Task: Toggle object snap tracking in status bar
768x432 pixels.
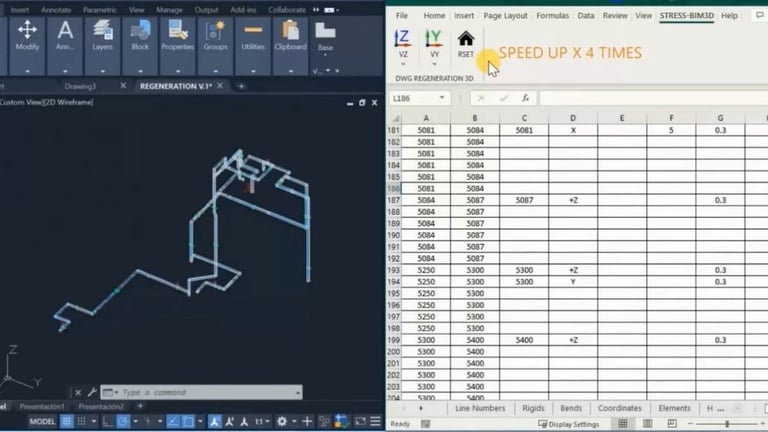Action: pyautogui.click(x=173, y=421)
